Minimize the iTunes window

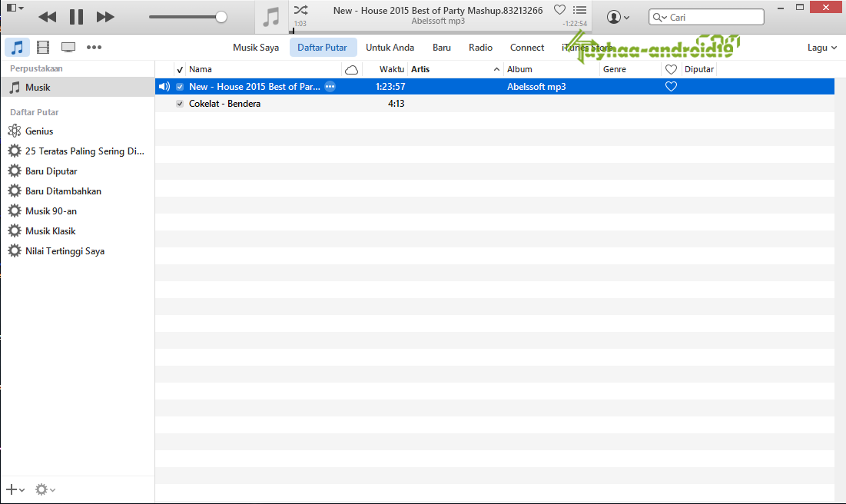point(781,8)
